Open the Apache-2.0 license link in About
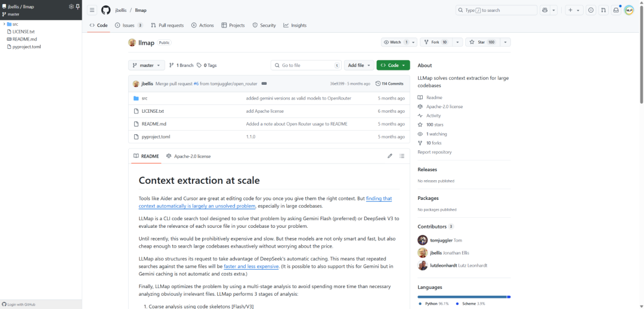The height and width of the screenshot is (309, 644). [x=440, y=107]
